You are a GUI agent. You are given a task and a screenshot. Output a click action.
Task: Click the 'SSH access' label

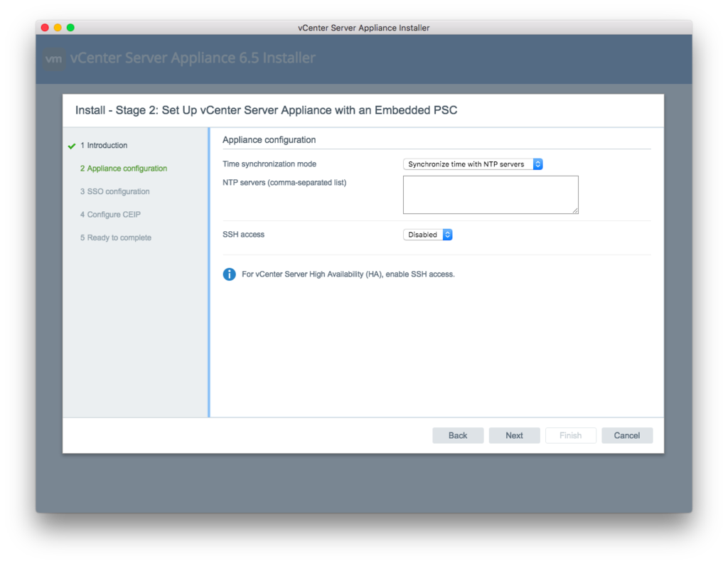243,235
